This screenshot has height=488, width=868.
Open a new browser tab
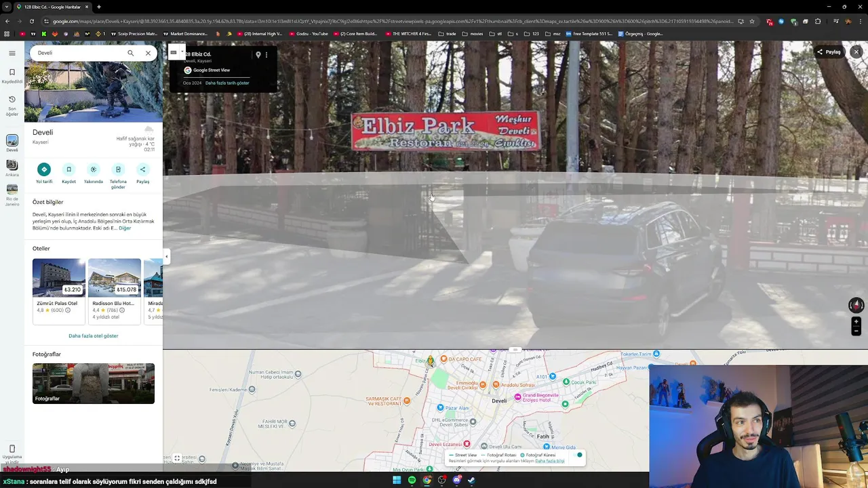[99, 7]
